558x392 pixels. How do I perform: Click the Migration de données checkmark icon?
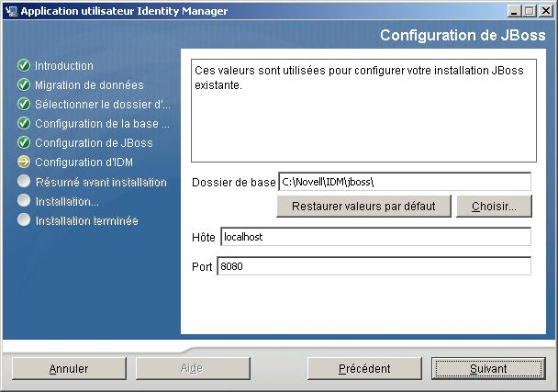pos(24,85)
